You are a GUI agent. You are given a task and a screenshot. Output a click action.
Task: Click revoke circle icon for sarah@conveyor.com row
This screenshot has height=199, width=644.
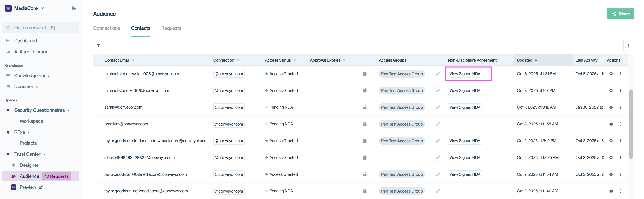611,107
